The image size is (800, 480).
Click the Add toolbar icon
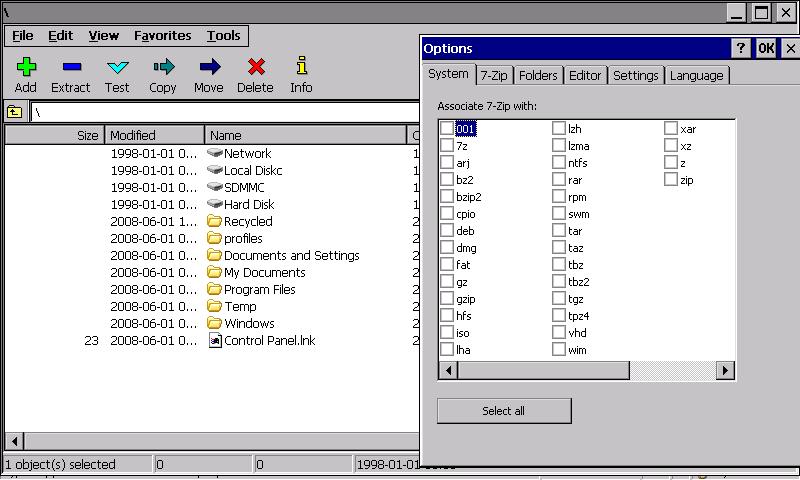26,67
